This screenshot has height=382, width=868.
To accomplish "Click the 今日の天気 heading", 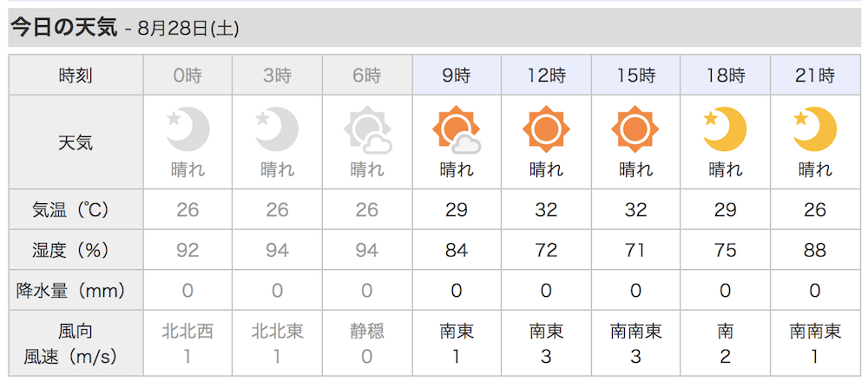I will [64, 28].
